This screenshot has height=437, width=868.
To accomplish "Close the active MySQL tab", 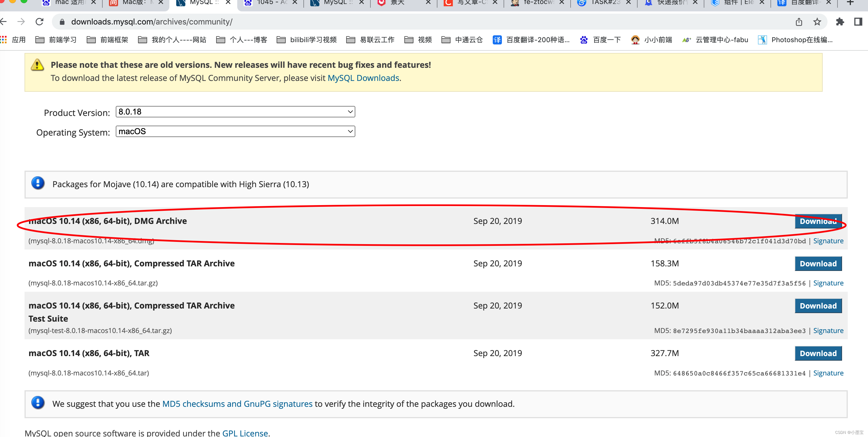I will click(x=228, y=3).
